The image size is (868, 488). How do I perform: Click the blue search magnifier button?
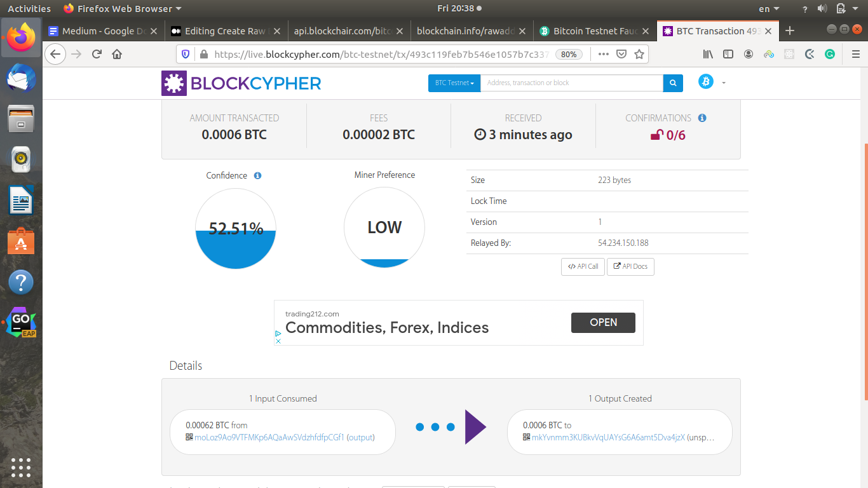[x=673, y=83]
